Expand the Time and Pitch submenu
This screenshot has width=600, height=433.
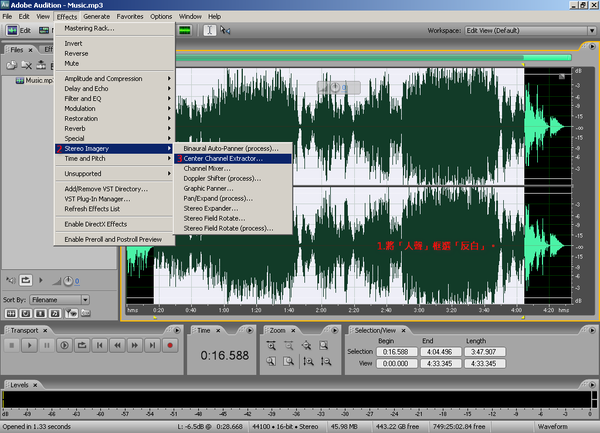pos(114,158)
